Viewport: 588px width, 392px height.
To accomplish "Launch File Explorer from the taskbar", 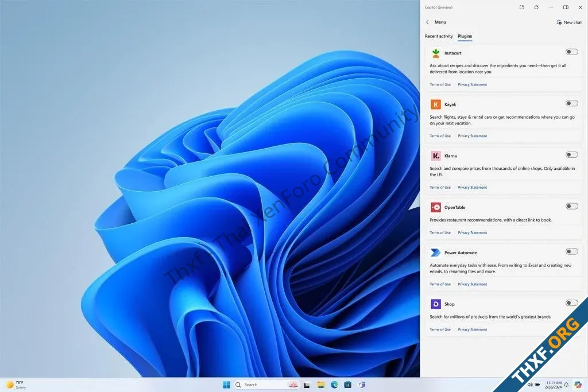I will point(320,385).
